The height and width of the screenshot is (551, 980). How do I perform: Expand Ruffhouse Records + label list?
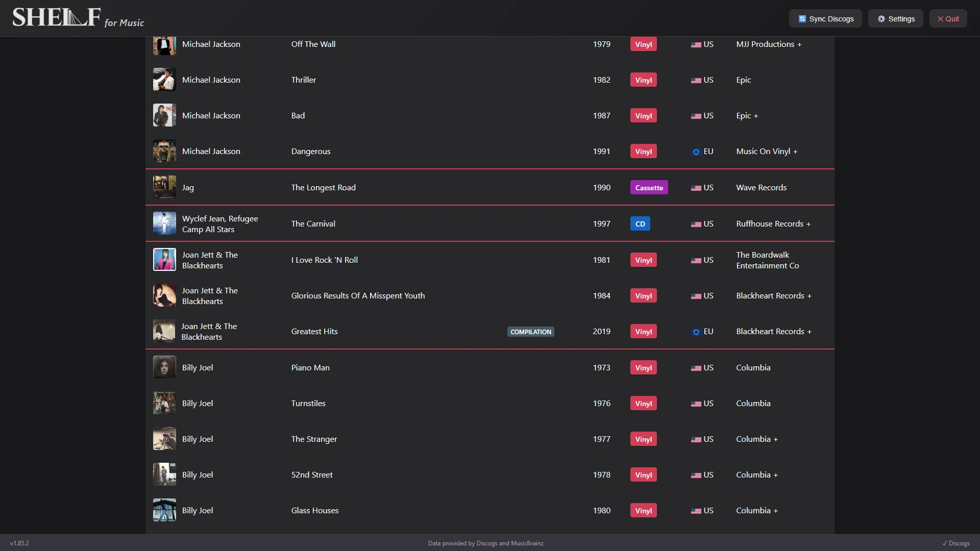coord(773,224)
